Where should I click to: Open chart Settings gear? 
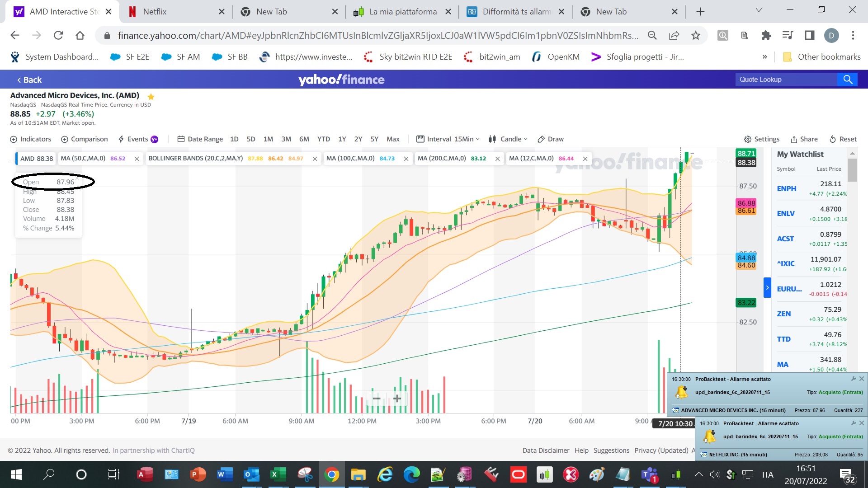click(761, 139)
